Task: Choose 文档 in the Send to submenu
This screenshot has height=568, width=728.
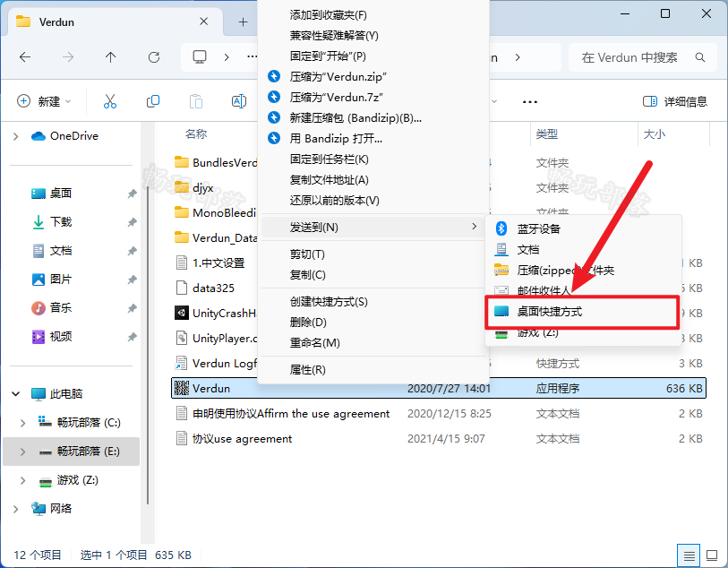Action: point(583,250)
